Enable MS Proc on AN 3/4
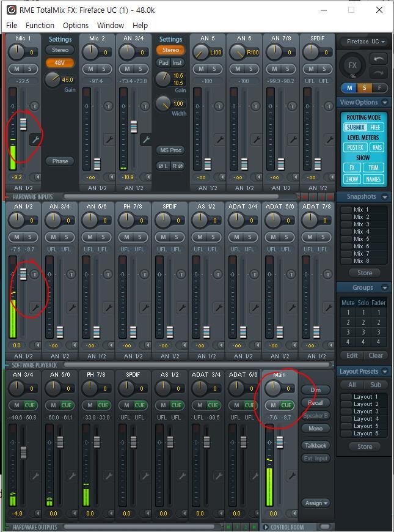394x532 pixels. click(170, 150)
